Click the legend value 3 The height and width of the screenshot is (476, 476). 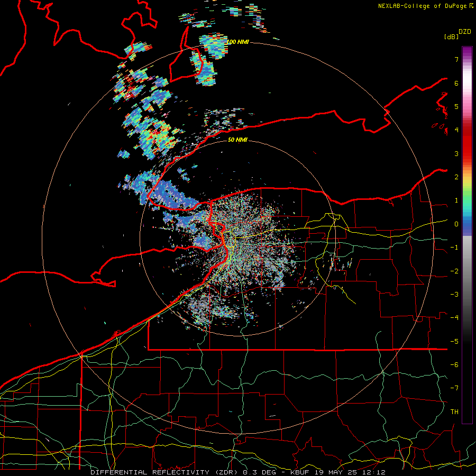coord(456,153)
